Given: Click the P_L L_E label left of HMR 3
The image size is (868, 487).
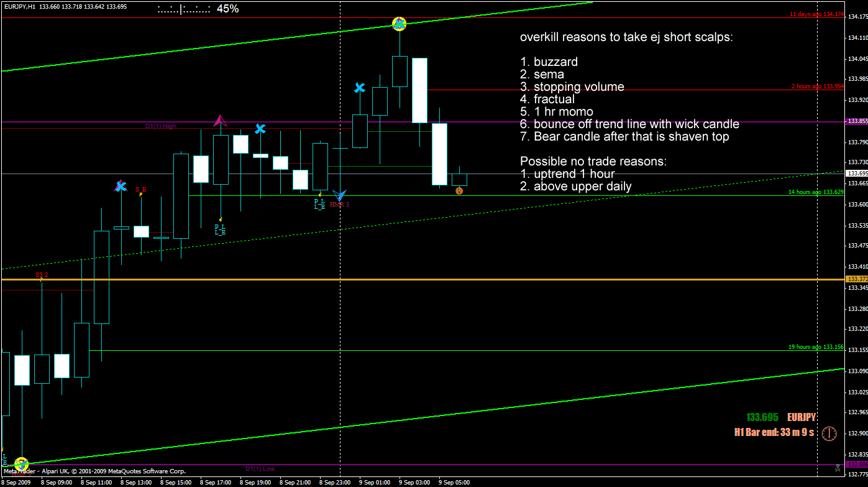Looking at the screenshot, I should point(319,203).
